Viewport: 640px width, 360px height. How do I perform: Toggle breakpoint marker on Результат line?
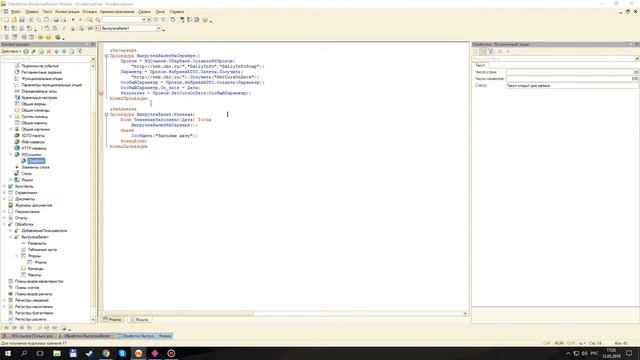[100, 93]
